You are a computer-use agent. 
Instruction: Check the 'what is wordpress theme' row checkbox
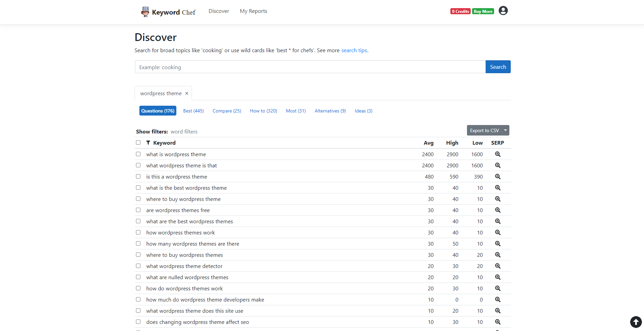[138, 154]
